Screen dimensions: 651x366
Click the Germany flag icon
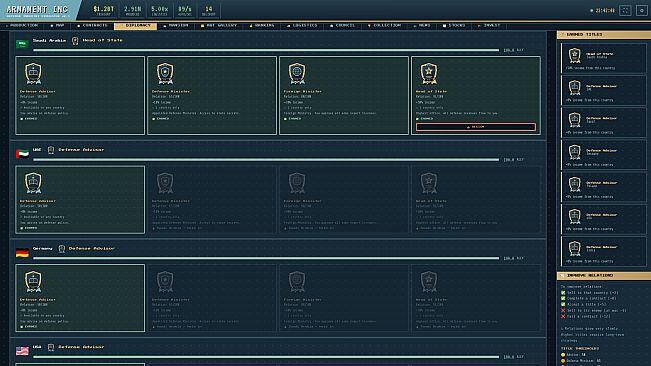(22, 252)
